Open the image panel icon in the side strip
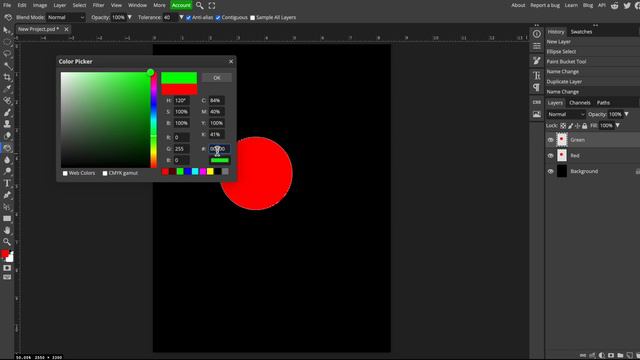Viewport: 640px width, 360px height. 537,115
